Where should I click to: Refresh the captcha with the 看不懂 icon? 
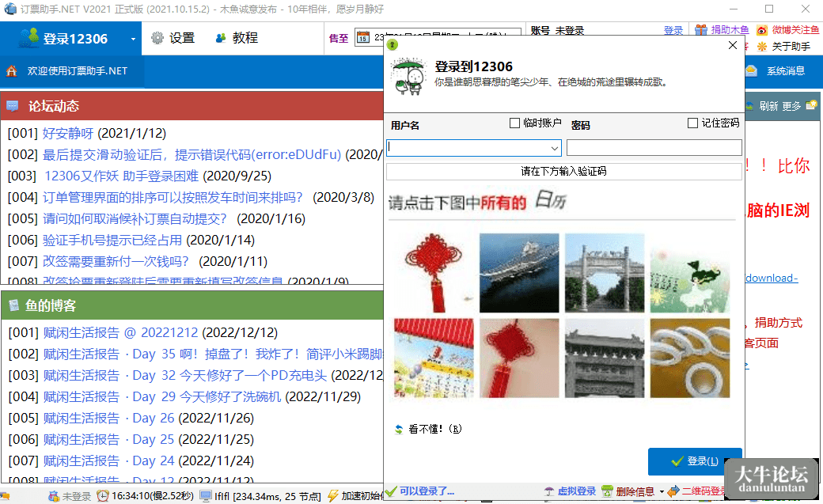click(x=399, y=430)
